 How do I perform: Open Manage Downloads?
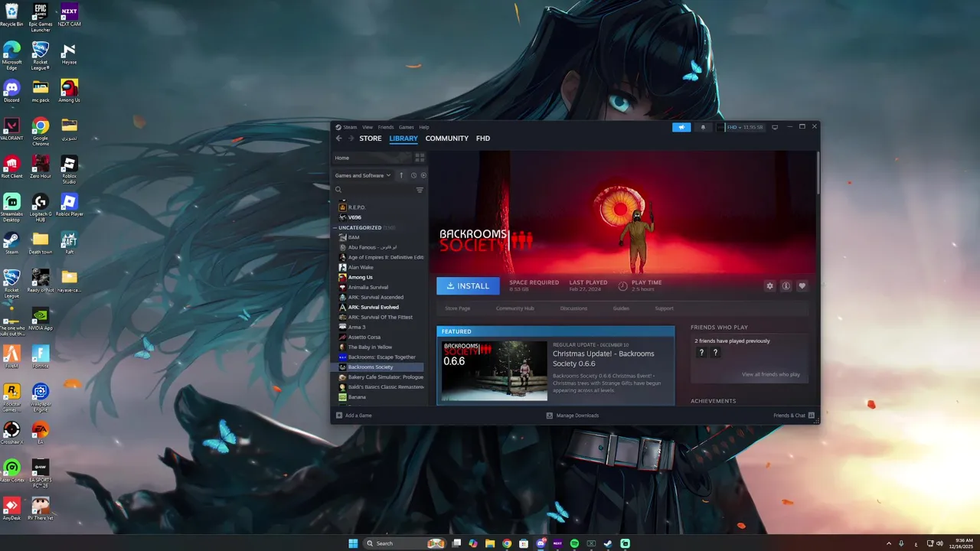[573, 416]
